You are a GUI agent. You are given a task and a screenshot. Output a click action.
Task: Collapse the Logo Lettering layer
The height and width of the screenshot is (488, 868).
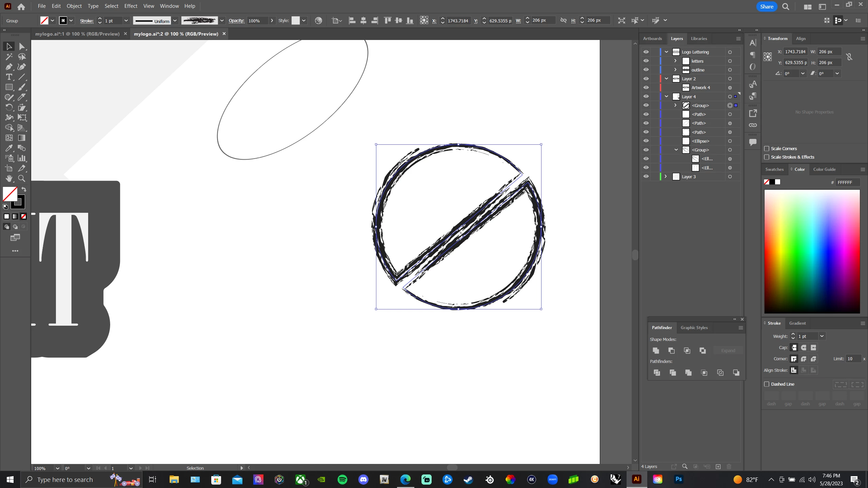[666, 52]
